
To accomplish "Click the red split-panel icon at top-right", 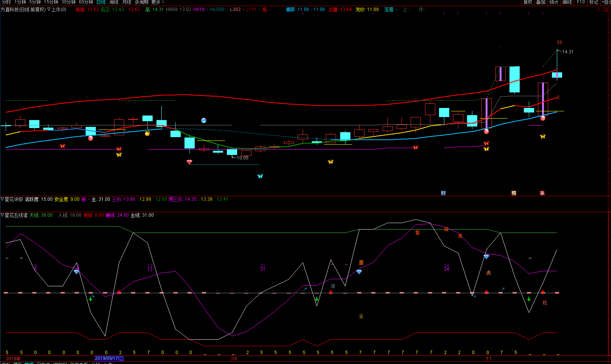I will click(605, 10).
